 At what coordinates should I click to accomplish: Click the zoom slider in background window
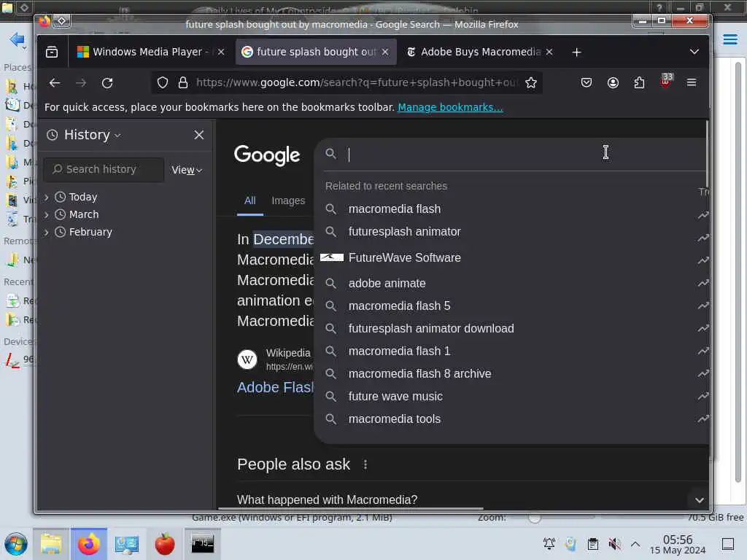(x=535, y=518)
